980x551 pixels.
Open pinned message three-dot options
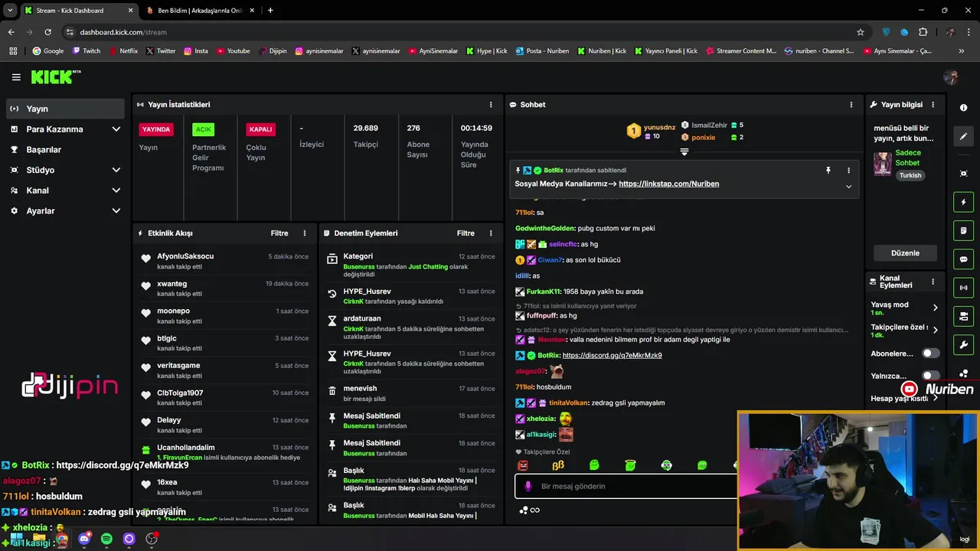[848, 171]
